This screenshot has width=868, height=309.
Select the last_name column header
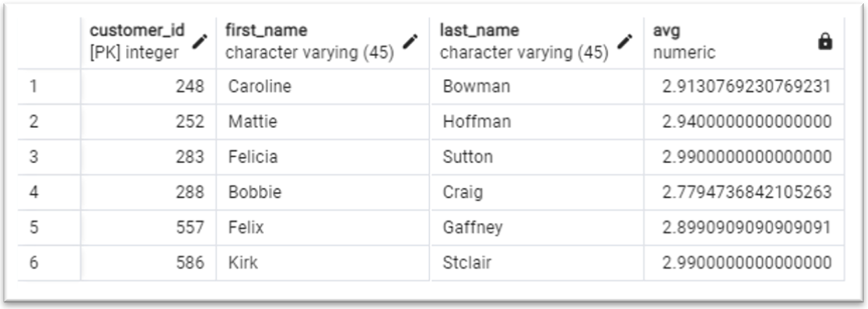tap(537, 42)
